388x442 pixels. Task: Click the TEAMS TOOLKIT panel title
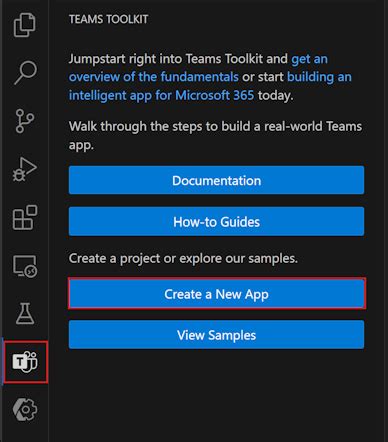click(109, 19)
